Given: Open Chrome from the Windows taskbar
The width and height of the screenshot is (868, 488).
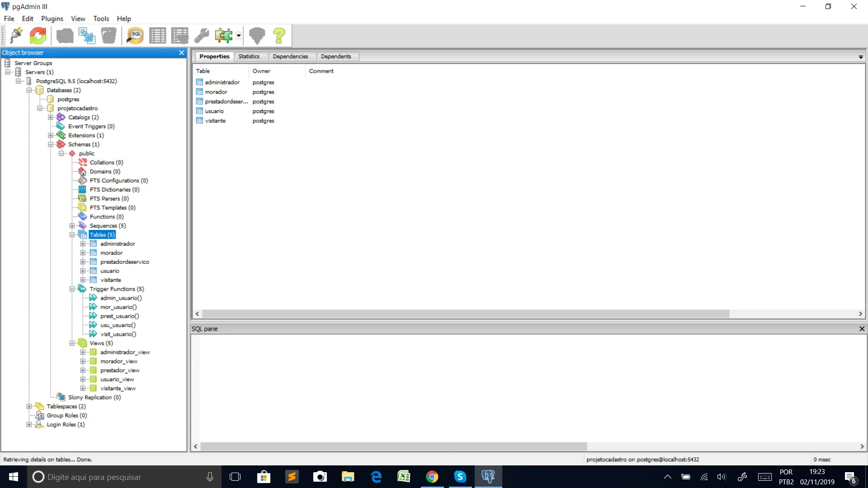Looking at the screenshot, I should (432, 477).
